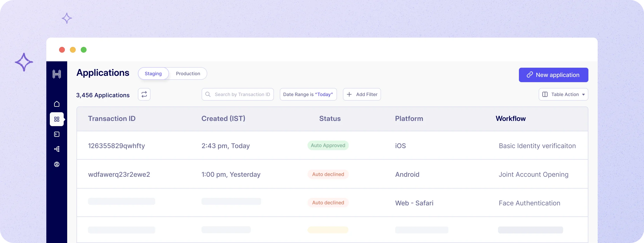Click Auto declined badge in Web - Safari row
This screenshot has width=644, height=243.
pyautogui.click(x=328, y=203)
